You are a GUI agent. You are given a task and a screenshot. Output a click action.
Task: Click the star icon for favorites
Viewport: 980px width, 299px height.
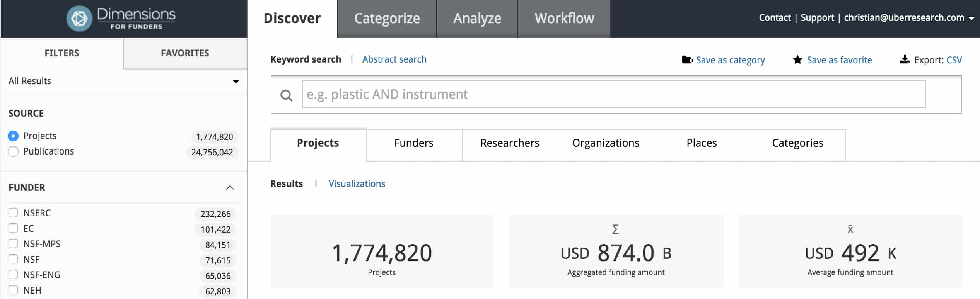click(x=797, y=60)
